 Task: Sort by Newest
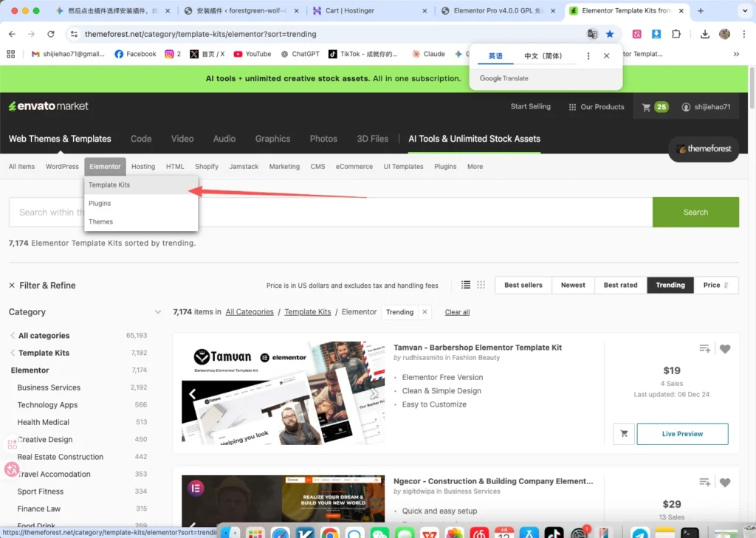coord(573,286)
